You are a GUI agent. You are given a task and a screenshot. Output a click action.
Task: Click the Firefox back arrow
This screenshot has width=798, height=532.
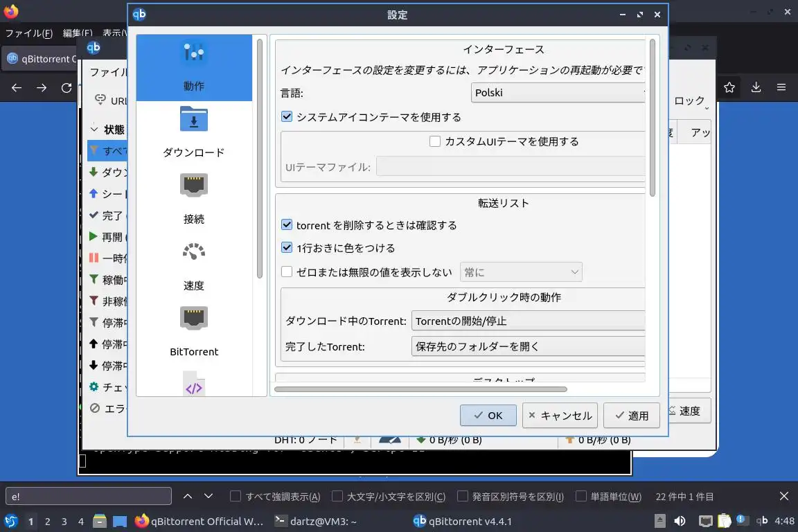coord(17,87)
